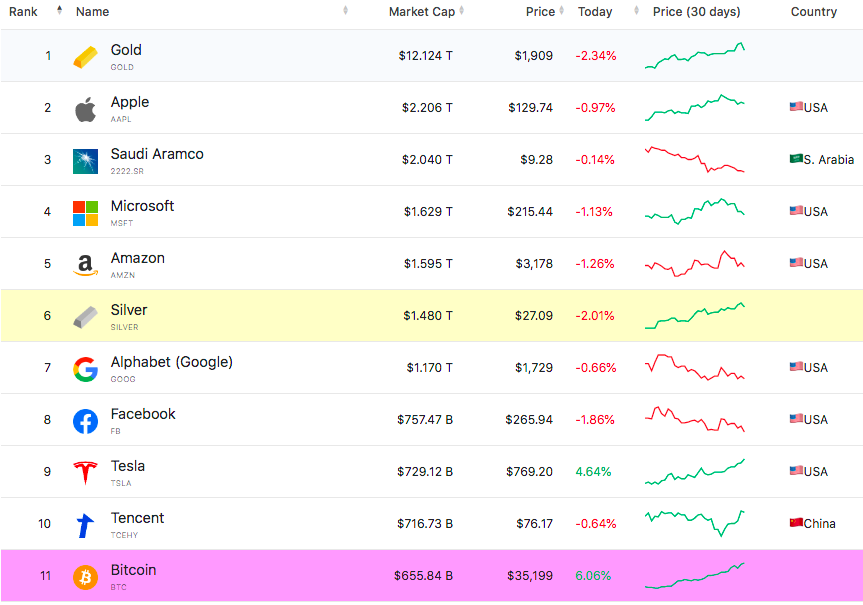This screenshot has width=863, height=605.
Task: Open the Saudi Aramco company link
Action: [x=157, y=154]
